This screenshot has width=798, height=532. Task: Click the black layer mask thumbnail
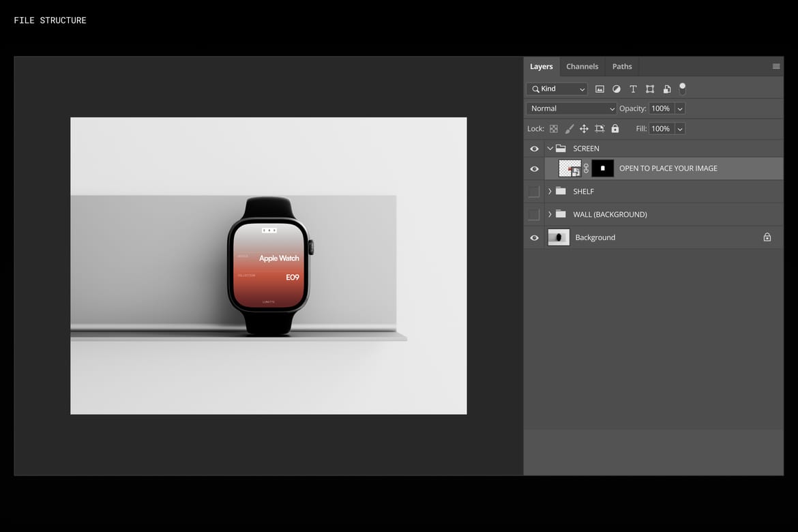[602, 168]
